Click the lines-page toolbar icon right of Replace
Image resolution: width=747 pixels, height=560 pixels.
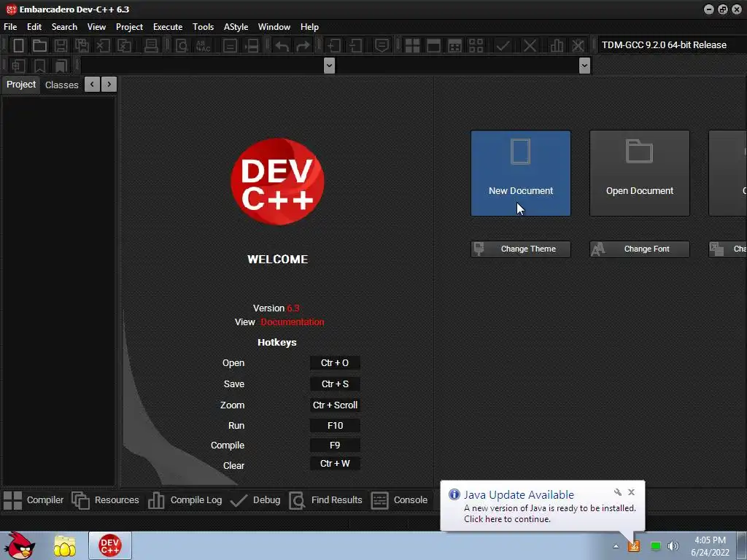point(230,46)
